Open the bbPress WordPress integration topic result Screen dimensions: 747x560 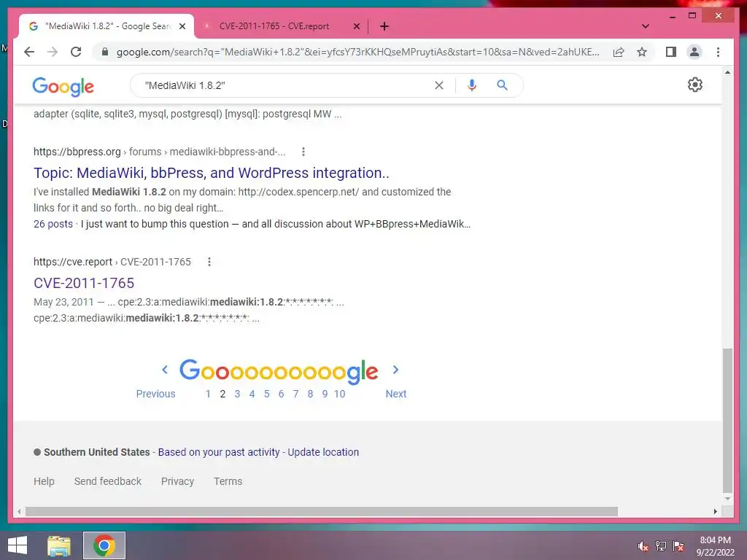212,173
